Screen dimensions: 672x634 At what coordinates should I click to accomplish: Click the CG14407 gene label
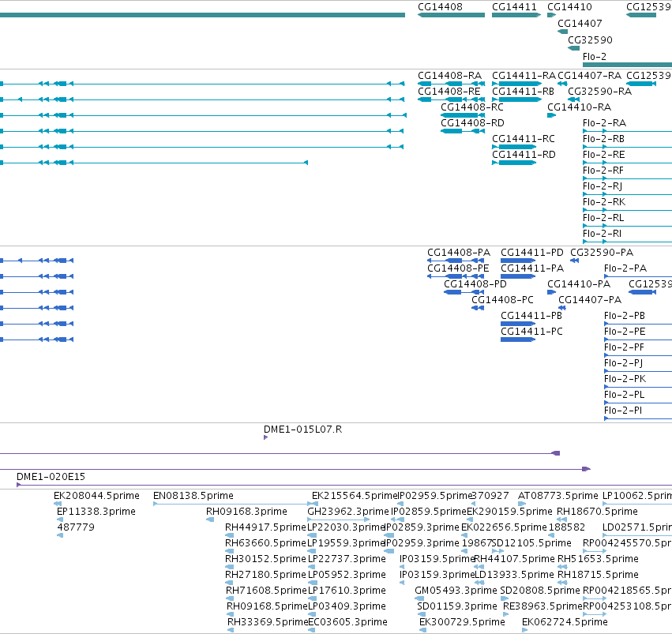tap(580, 23)
